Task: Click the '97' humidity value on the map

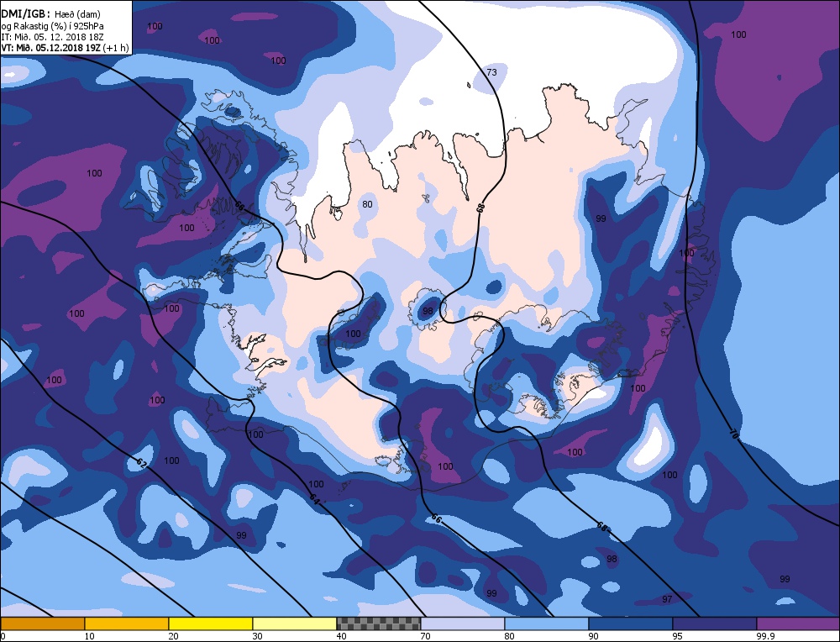Action: 667,599
